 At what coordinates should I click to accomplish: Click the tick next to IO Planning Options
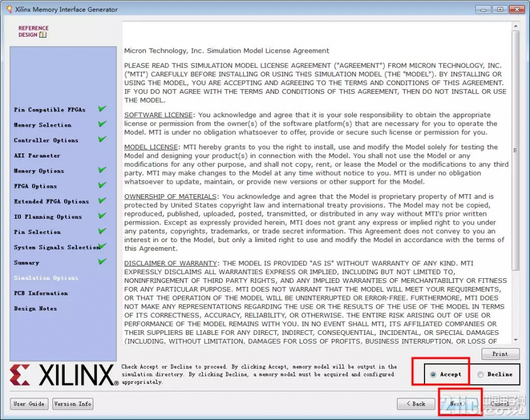coord(102,216)
